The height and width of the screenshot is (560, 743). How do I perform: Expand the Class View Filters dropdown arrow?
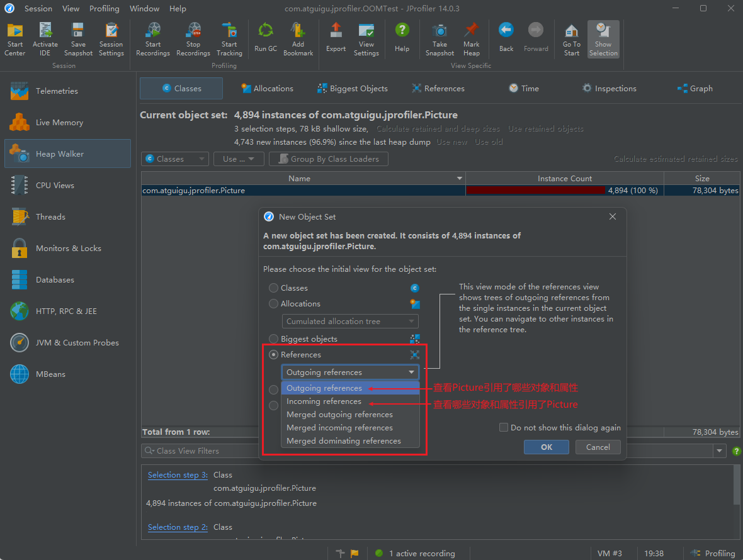coord(719,451)
